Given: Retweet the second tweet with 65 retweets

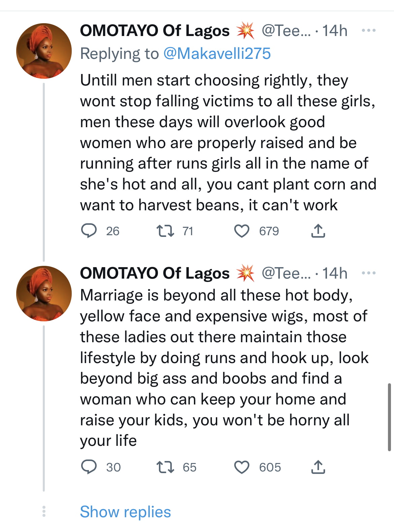Looking at the screenshot, I should (x=165, y=467).
